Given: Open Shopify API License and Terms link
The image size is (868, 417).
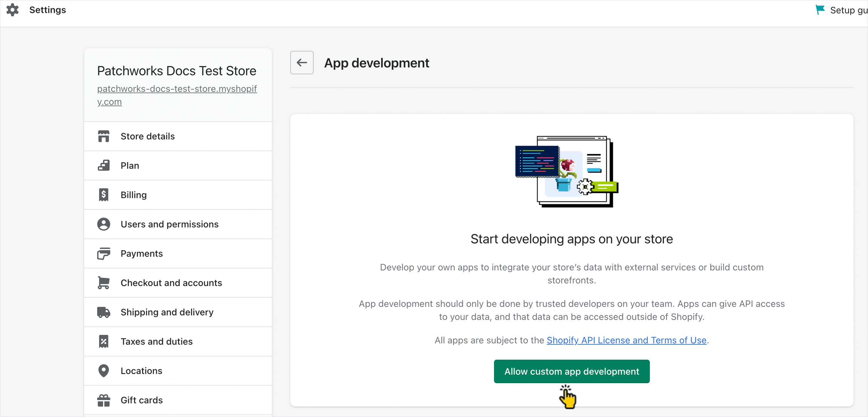Looking at the screenshot, I should click(626, 340).
